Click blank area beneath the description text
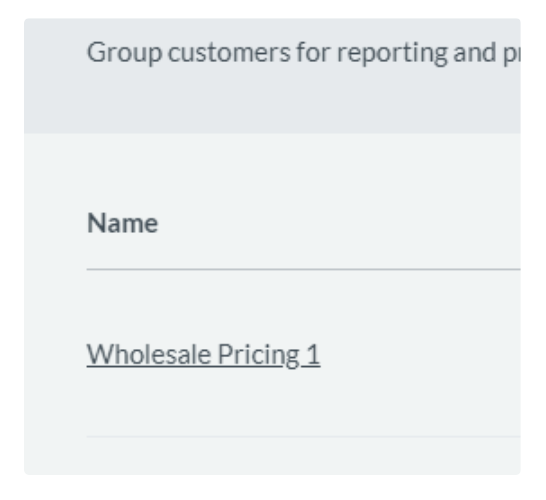The height and width of the screenshot is (500, 546). pos(272,101)
